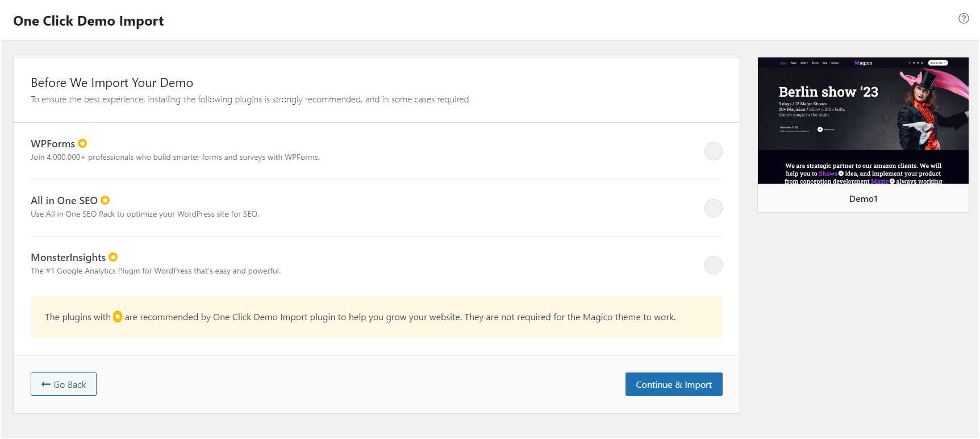The width and height of the screenshot is (980, 439).
Task: Click the Go Back button
Action: coord(64,384)
